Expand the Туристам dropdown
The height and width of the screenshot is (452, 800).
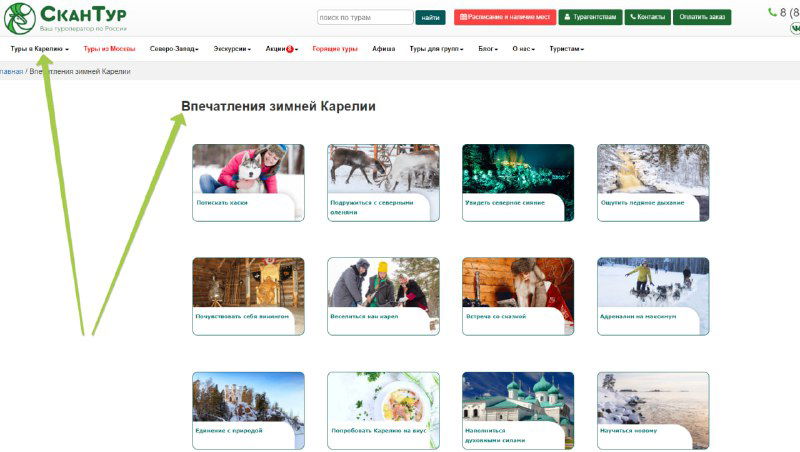566,49
